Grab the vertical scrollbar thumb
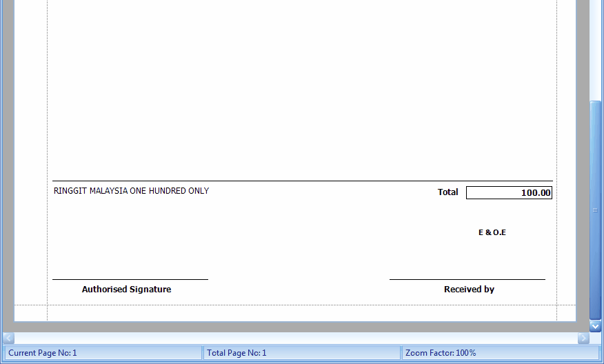Screen dimensions: 604x364 pyautogui.click(x=596, y=209)
